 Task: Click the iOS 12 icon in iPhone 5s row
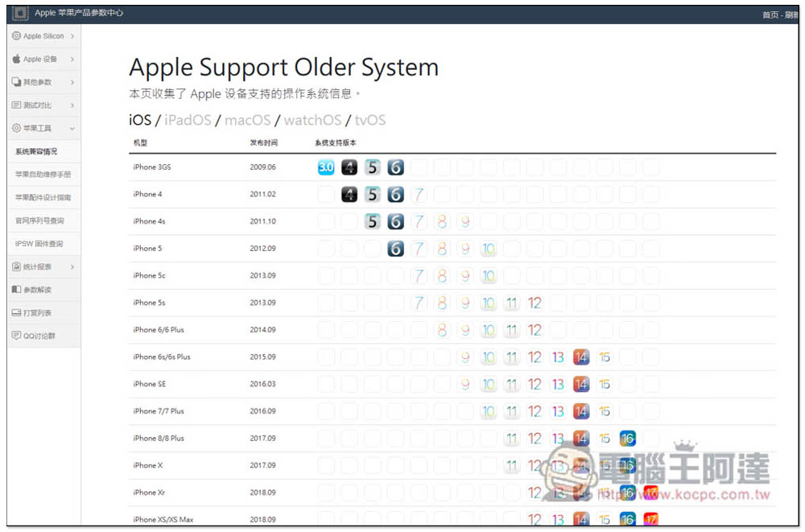pos(535,303)
